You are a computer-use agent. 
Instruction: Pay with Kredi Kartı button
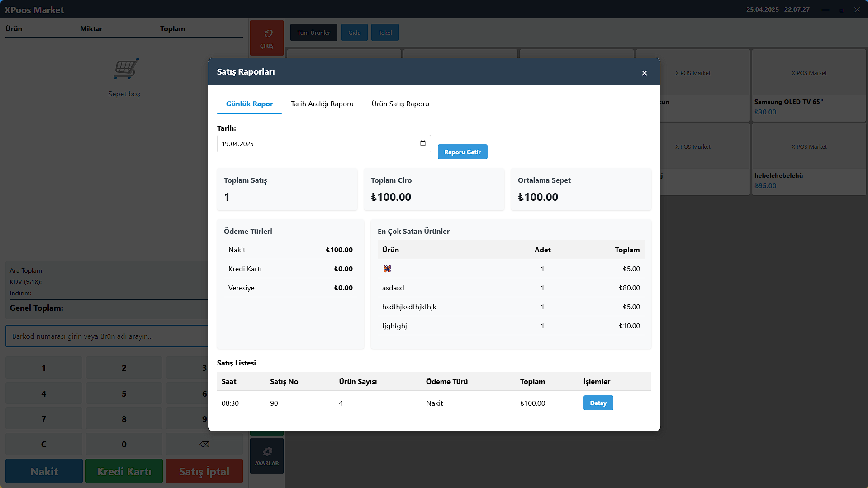(124, 471)
